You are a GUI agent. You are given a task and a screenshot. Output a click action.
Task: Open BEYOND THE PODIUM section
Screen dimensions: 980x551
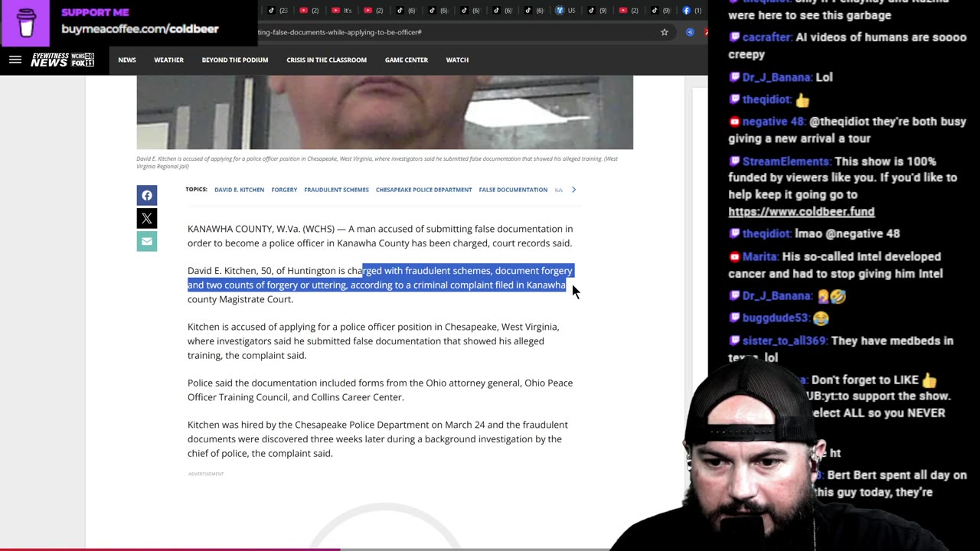tap(235, 60)
